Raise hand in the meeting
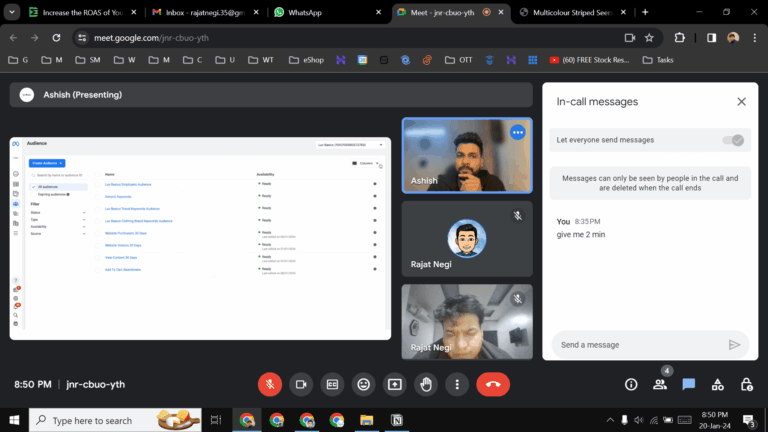 tap(426, 384)
